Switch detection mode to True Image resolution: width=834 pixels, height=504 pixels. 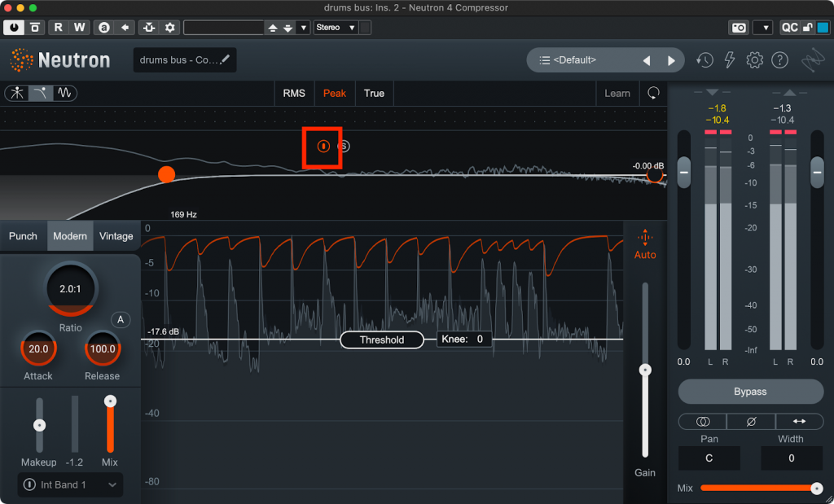click(x=374, y=93)
